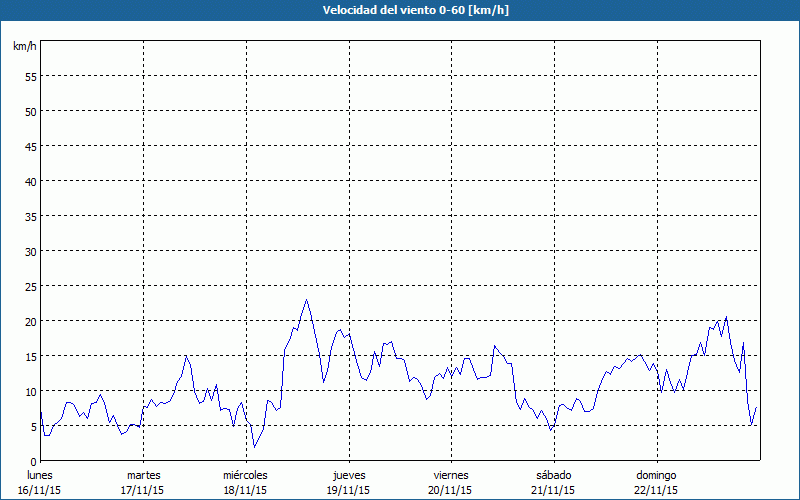
Task: Select the 'martes' day label
Action: click(x=143, y=475)
